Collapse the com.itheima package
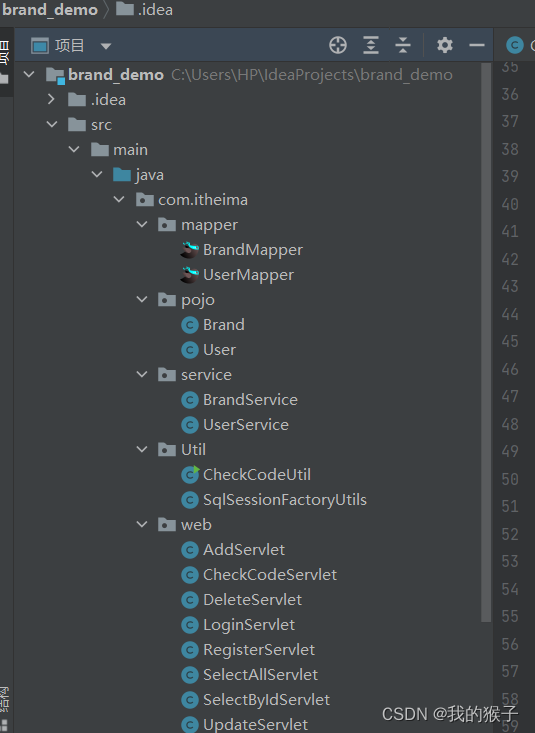This screenshot has height=733, width=535. (119, 199)
